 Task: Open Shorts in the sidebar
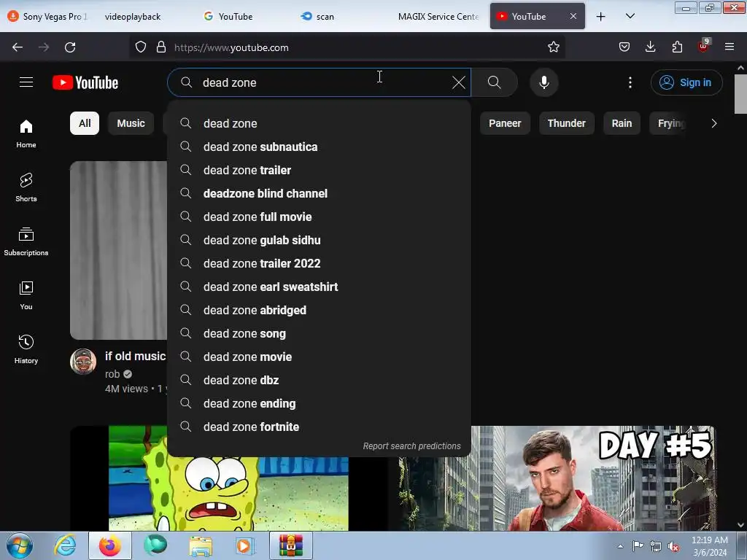pyautogui.click(x=26, y=187)
